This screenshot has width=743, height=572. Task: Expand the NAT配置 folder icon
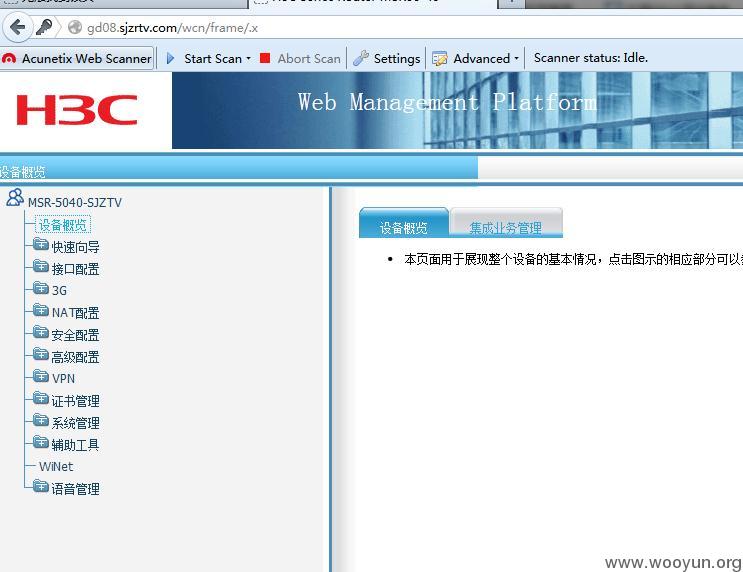pyautogui.click(x=41, y=310)
